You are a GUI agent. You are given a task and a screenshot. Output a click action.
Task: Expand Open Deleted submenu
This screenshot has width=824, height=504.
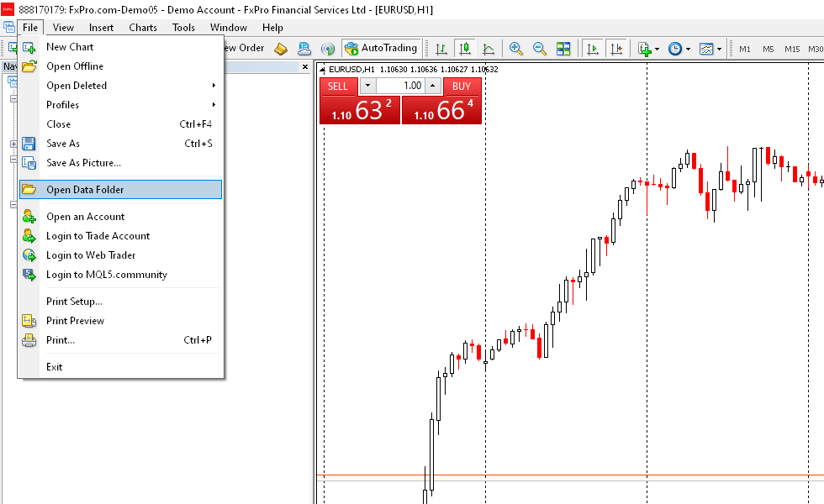[x=120, y=86]
